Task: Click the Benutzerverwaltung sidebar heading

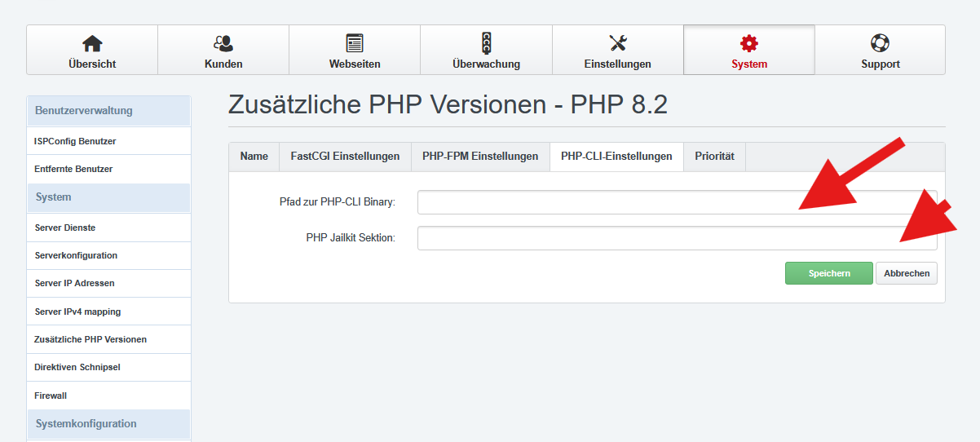Action: [x=109, y=111]
